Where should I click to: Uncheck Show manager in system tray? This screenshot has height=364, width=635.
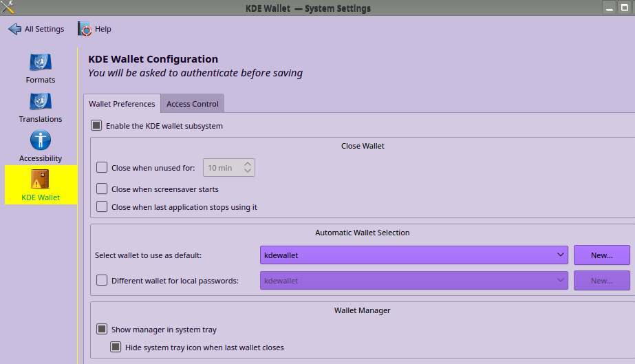(x=102, y=330)
